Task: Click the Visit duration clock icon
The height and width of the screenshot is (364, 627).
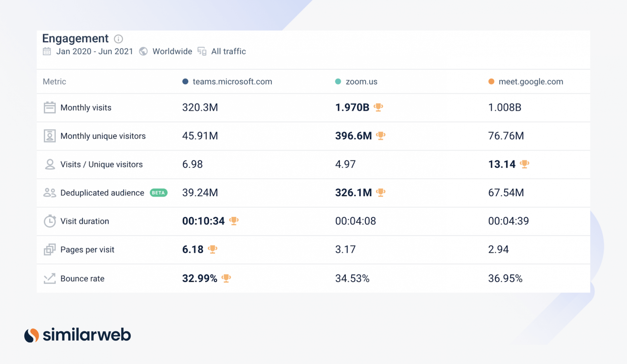Action: point(50,221)
